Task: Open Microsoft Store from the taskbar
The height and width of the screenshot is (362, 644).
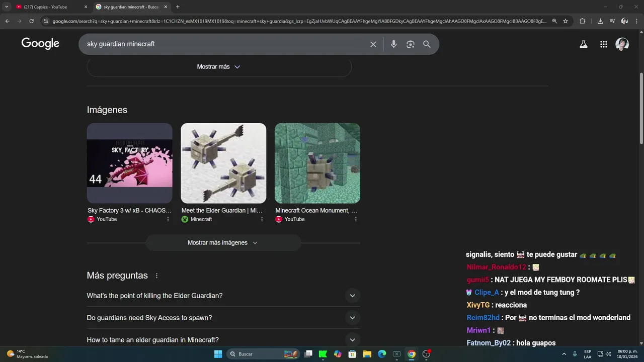Action: coord(353,354)
